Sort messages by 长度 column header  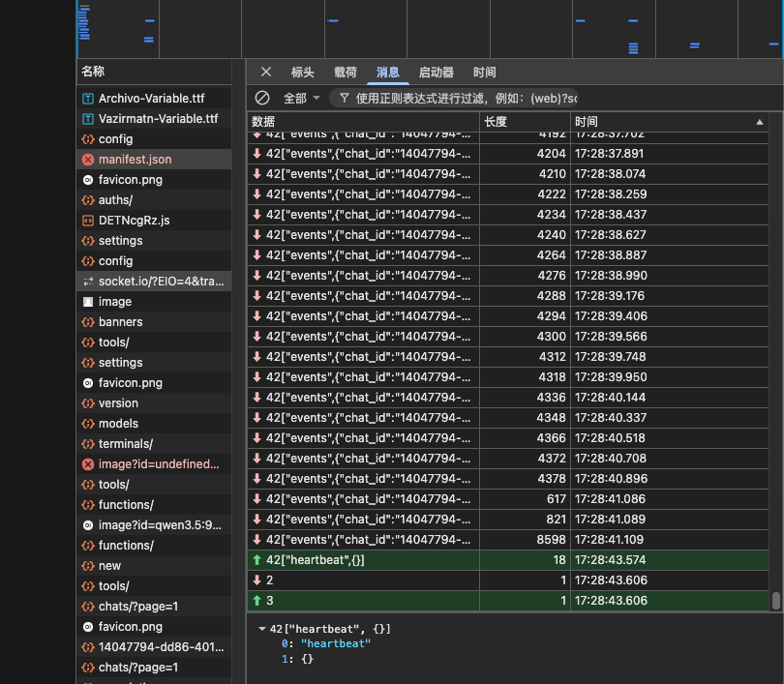523,122
